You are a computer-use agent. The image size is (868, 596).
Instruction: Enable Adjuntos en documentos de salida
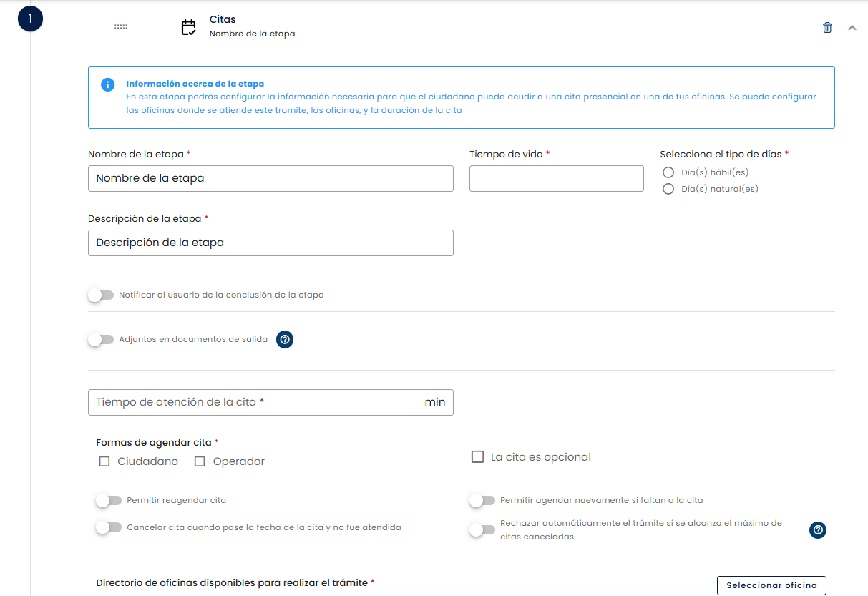[101, 339]
